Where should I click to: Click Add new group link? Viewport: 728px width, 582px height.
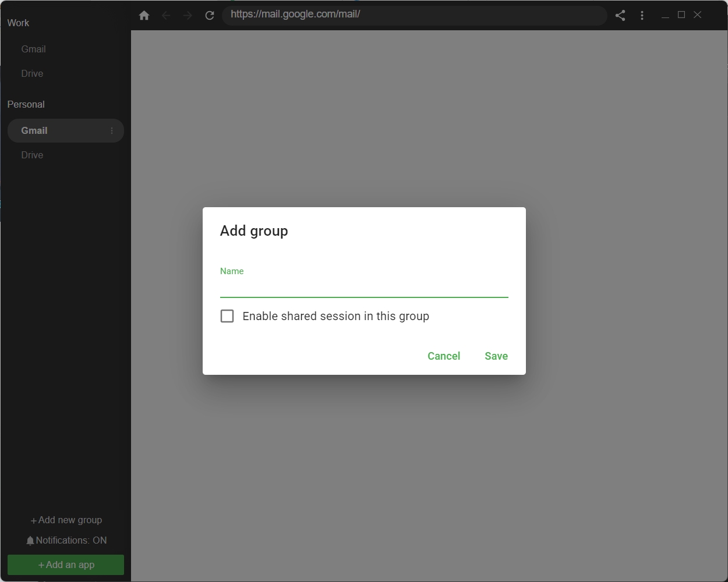pos(66,520)
